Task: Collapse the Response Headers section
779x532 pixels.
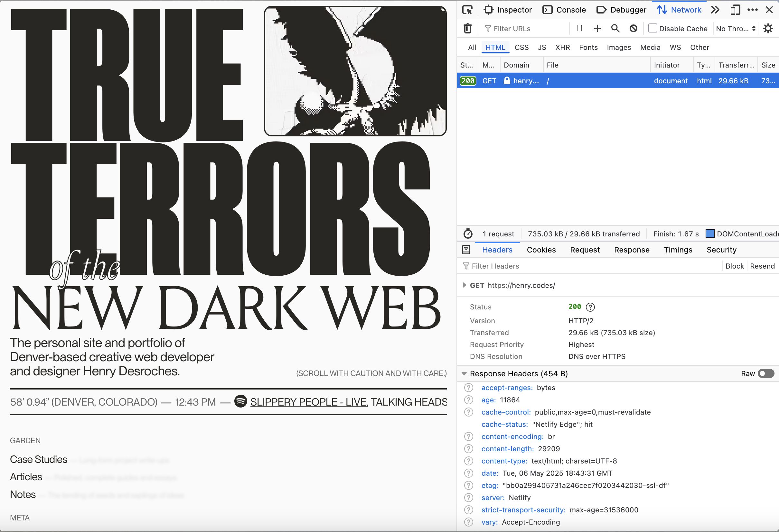Action: coord(464,373)
